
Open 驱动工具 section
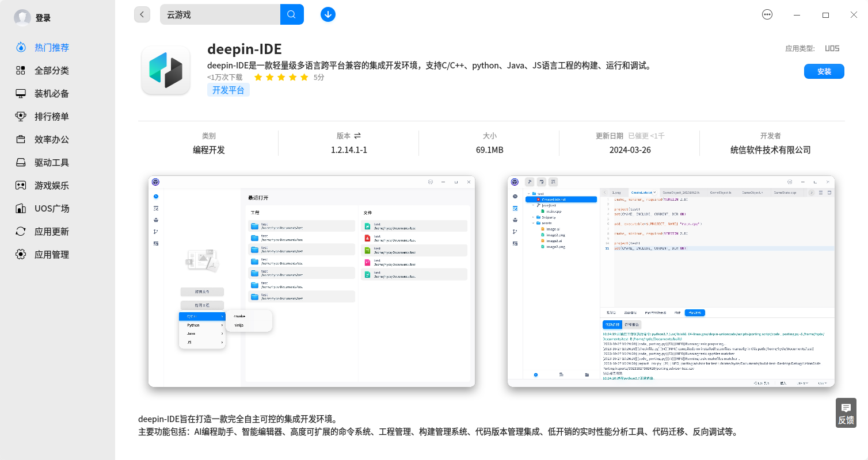tap(52, 162)
